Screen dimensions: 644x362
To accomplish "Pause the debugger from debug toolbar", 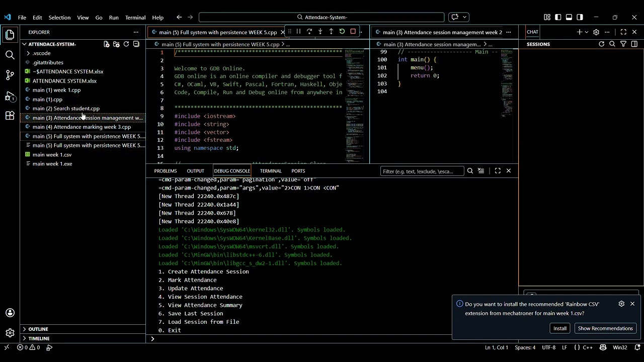I will pos(298,31).
